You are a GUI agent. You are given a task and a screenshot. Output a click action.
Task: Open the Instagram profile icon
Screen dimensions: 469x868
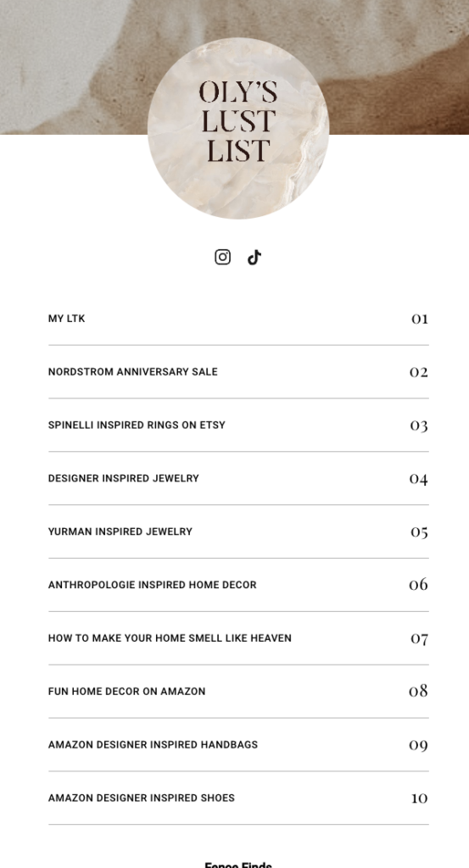point(222,257)
